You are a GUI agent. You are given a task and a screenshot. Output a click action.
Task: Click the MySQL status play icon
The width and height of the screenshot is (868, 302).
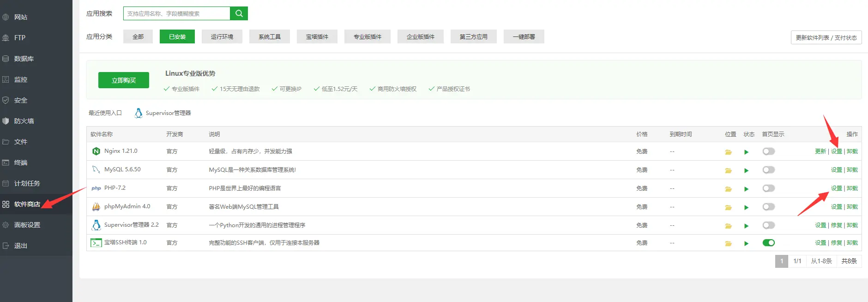(x=746, y=170)
